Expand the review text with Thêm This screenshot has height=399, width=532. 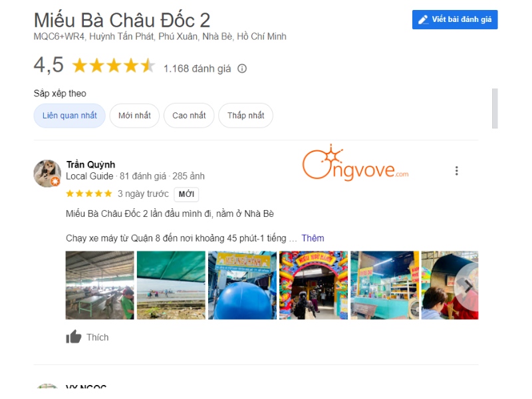313,238
